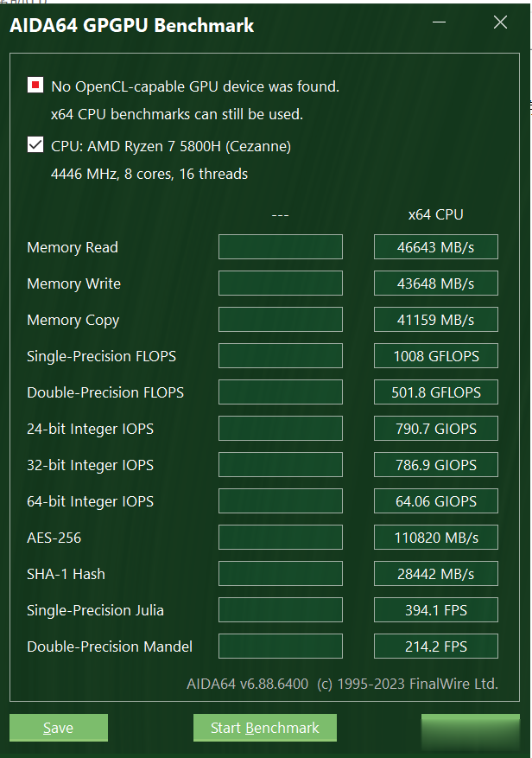Click the 790.7 GIOPS result

tap(436, 429)
